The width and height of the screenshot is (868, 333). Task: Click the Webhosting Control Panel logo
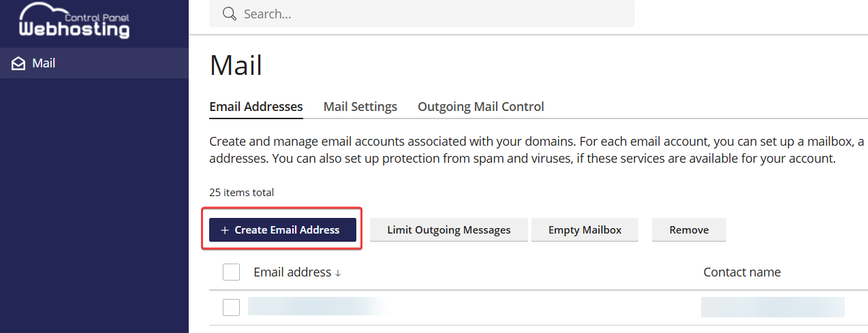(x=74, y=21)
